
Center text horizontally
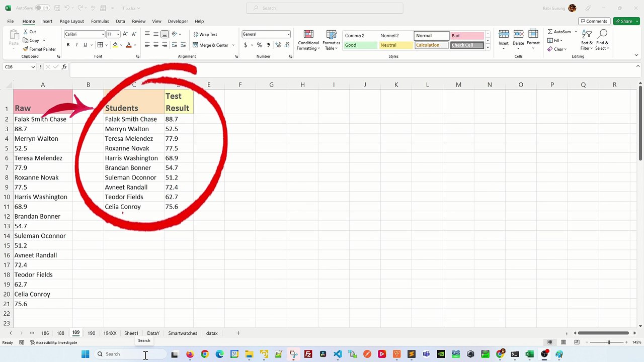click(x=156, y=45)
